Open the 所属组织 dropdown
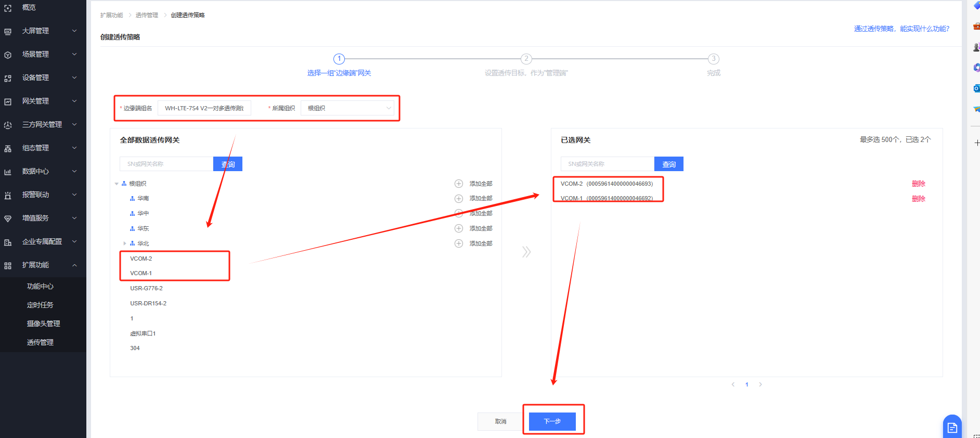 pos(347,108)
